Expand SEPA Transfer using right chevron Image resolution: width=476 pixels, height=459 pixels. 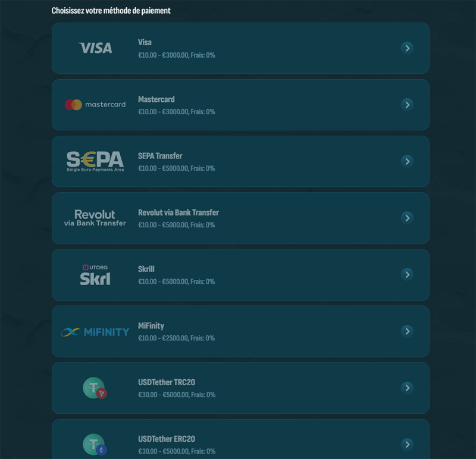click(407, 161)
